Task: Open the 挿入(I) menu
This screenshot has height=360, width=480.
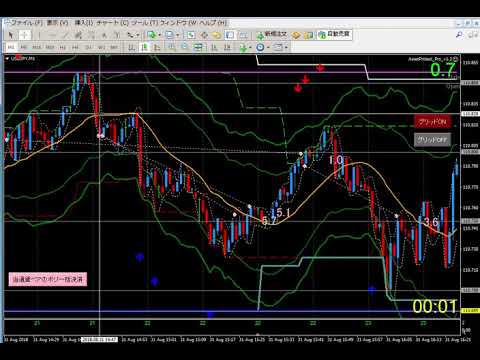Action: (83, 23)
